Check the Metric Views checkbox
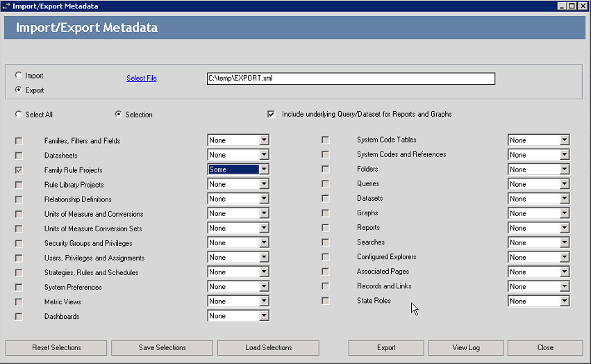The image size is (591, 364). [x=19, y=302]
